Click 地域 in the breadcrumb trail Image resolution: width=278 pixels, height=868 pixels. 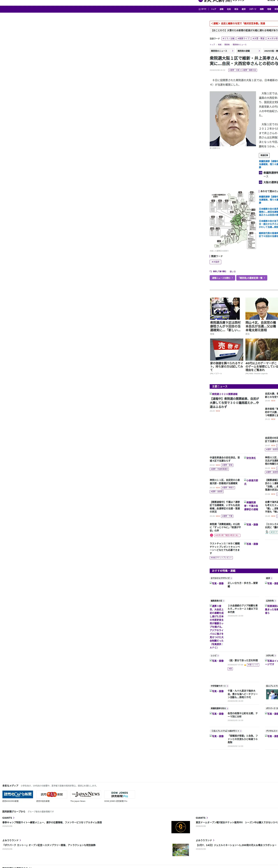[219, 44]
